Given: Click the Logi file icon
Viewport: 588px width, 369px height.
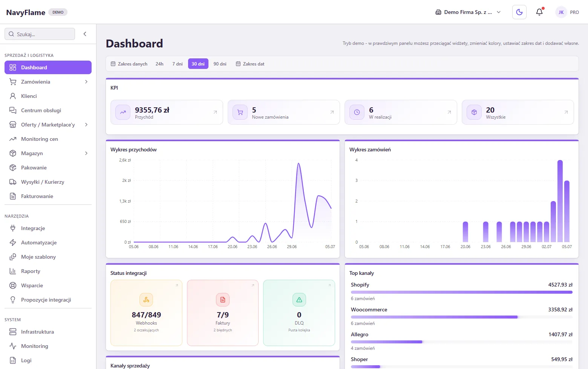Looking at the screenshot, I should pyautogui.click(x=13, y=360).
